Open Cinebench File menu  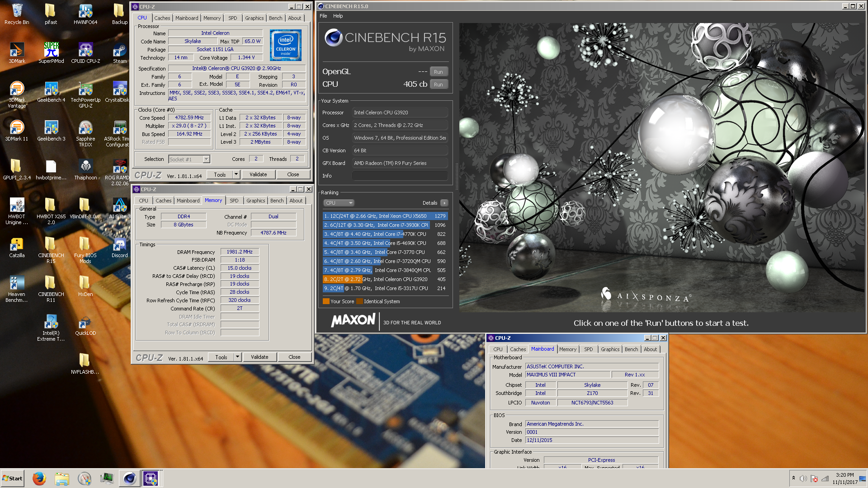[323, 16]
